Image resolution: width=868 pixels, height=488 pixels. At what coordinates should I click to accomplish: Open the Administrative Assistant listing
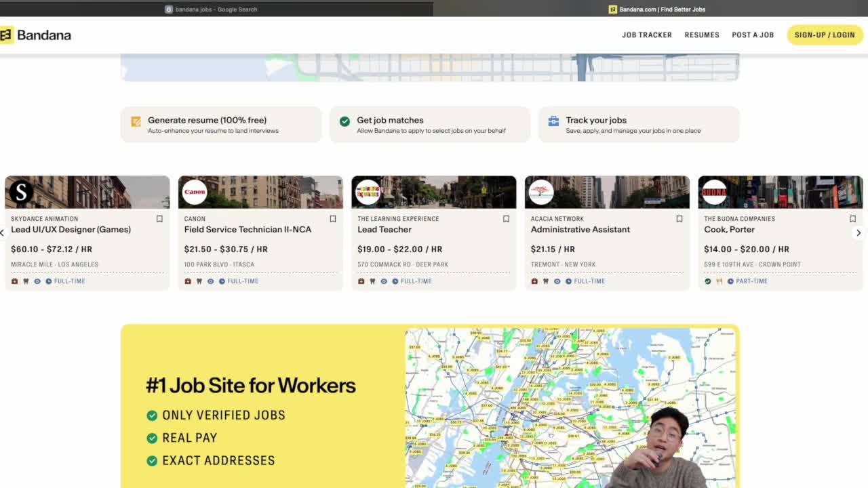pyautogui.click(x=580, y=230)
